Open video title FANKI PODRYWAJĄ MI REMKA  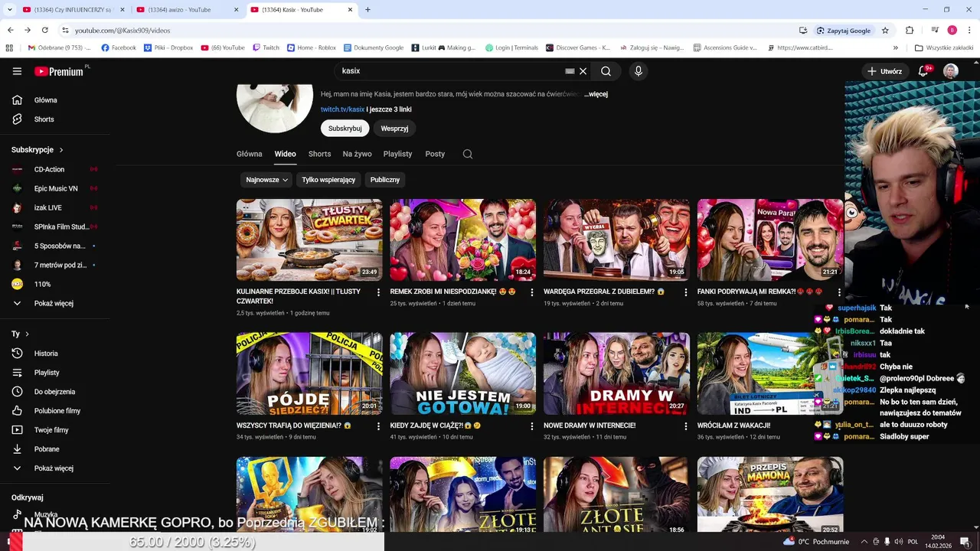(x=759, y=292)
